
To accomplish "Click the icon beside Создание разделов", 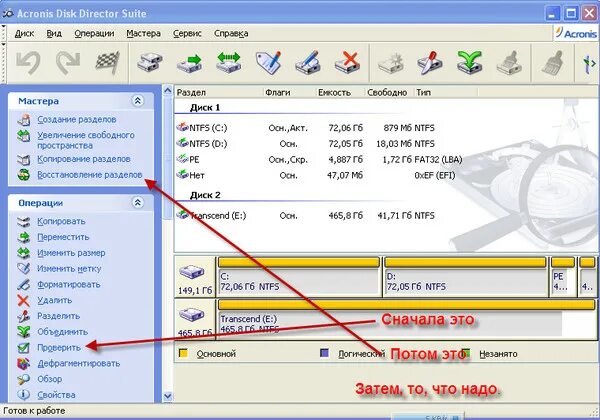I will coord(24,120).
